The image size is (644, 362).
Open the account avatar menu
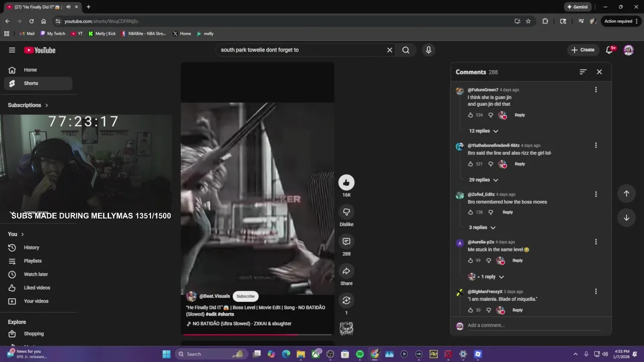[628, 50]
